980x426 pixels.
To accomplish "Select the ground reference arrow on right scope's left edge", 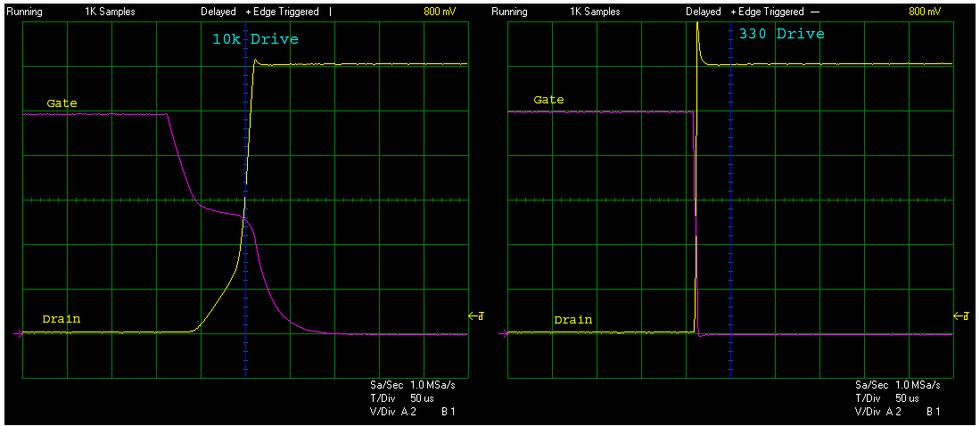I will pyautogui.click(x=502, y=334).
